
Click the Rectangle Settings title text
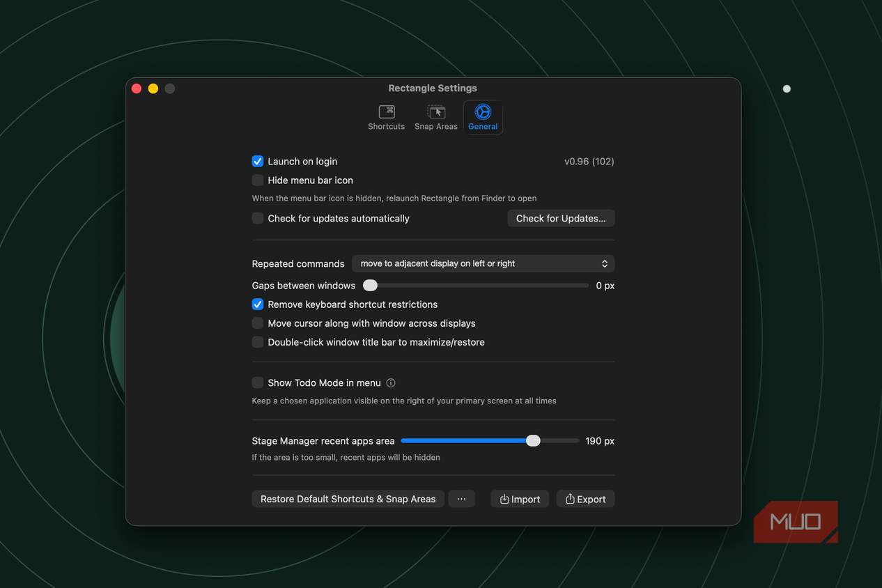(x=433, y=88)
